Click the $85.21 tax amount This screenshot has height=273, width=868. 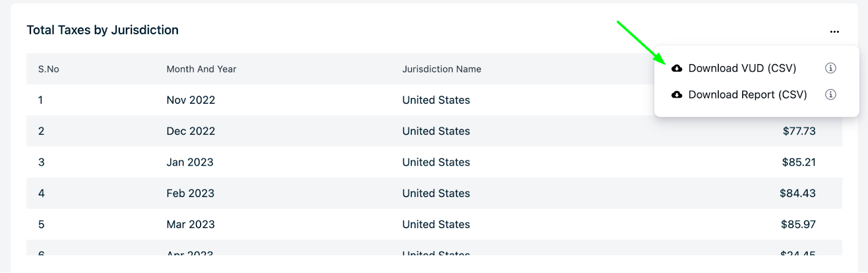(799, 162)
